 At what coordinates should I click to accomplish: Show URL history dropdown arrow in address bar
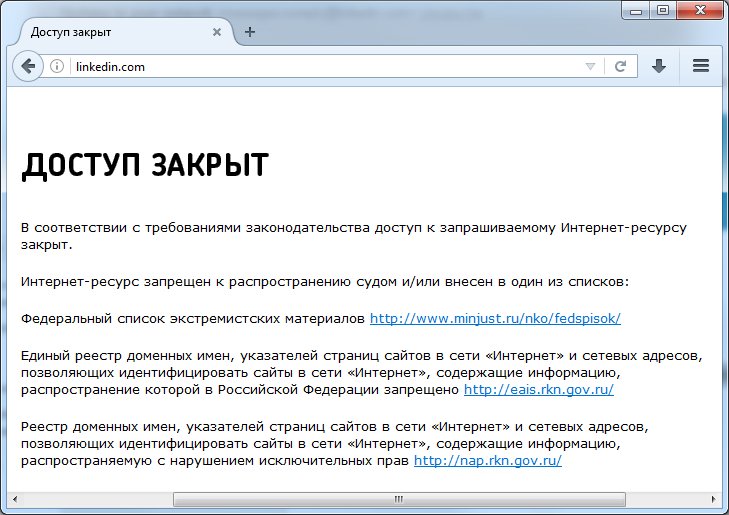coord(590,66)
